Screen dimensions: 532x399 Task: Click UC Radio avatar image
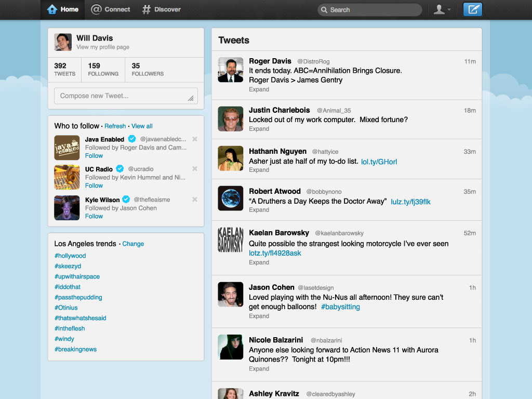click(67, 178)
